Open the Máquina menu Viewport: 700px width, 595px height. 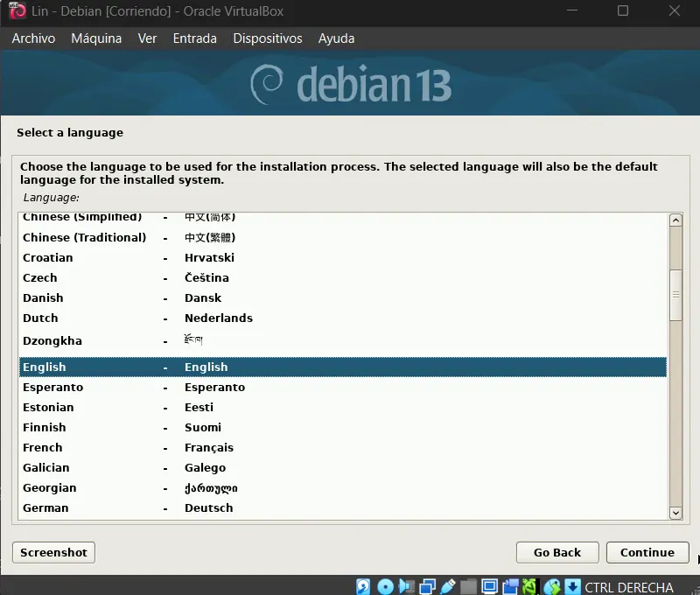96,38
